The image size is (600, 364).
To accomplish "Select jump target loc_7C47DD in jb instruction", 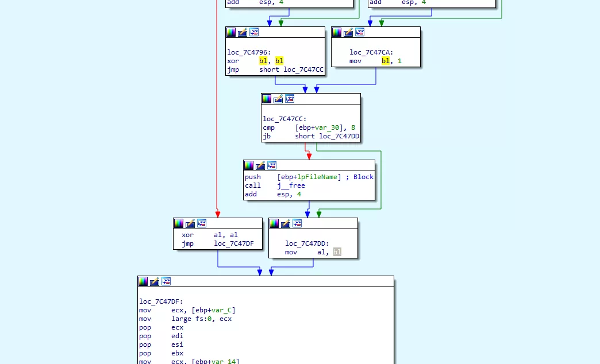I will point(340,136).
